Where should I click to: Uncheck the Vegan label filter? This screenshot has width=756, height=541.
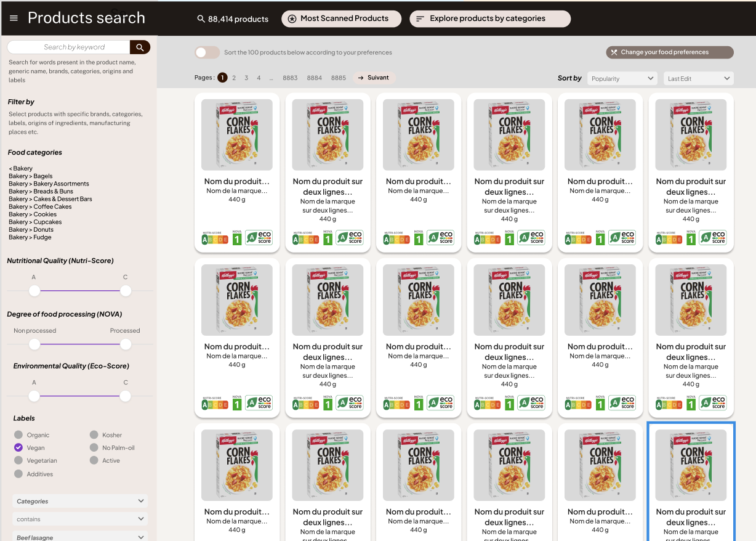18,448
